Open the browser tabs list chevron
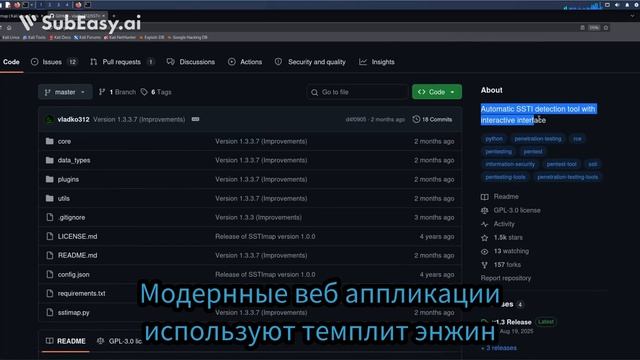This screenshot has height=360, width=640. click(x=632, y=16)
